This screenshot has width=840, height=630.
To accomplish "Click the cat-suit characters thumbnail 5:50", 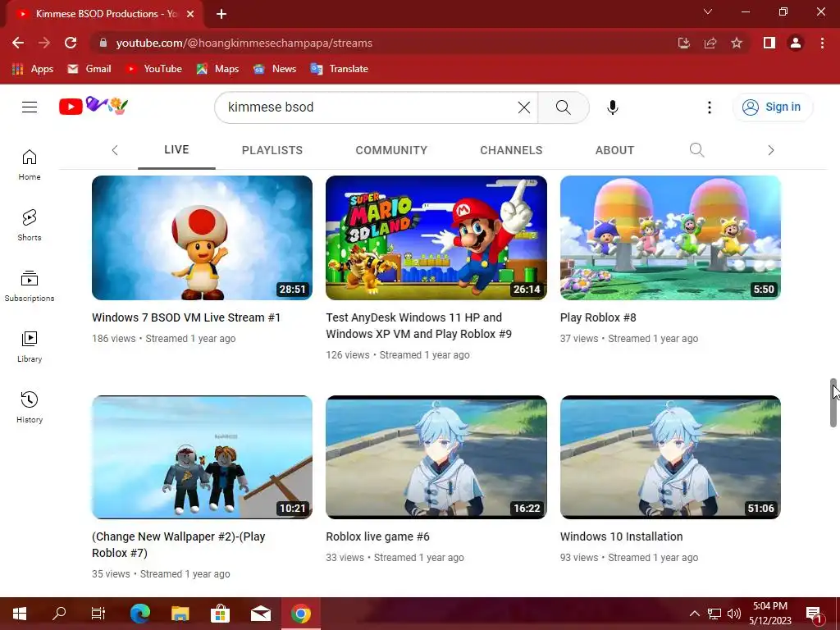I will [670, 238].
